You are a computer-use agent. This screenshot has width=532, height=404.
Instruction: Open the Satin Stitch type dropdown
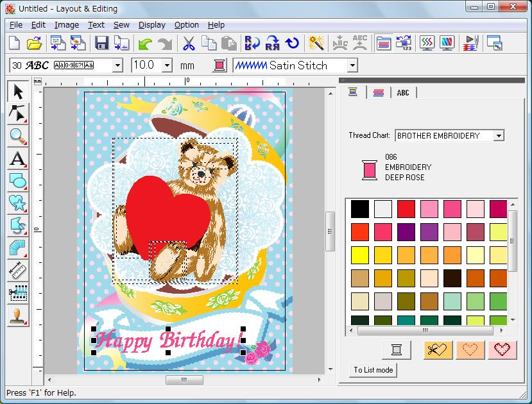352,65
